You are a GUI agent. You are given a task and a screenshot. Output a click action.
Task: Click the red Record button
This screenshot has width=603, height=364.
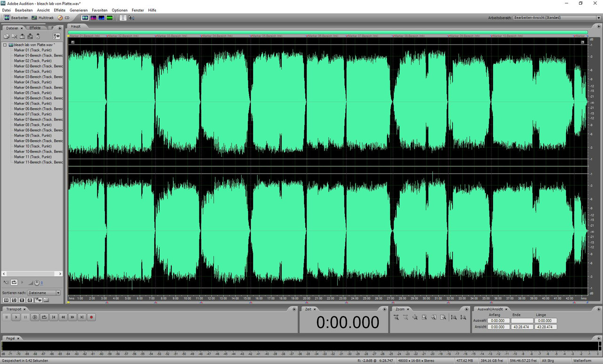coord(91,317)
